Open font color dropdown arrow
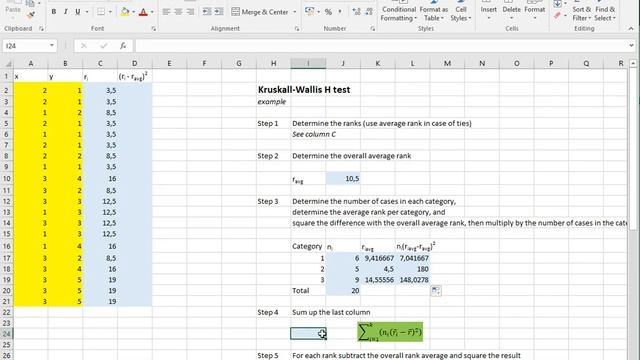This screenshot has height=360, width=640. pos(152,12)
